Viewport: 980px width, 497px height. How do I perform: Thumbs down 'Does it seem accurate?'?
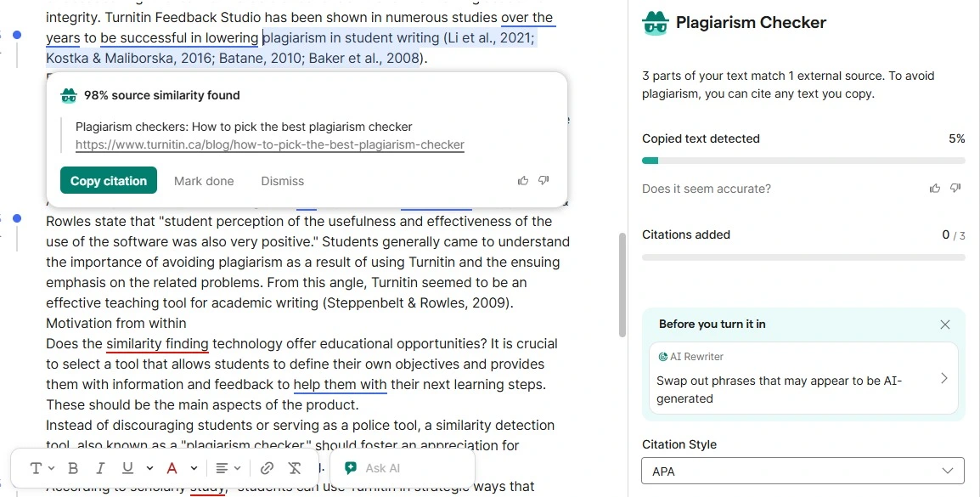[x=955, y=188]
